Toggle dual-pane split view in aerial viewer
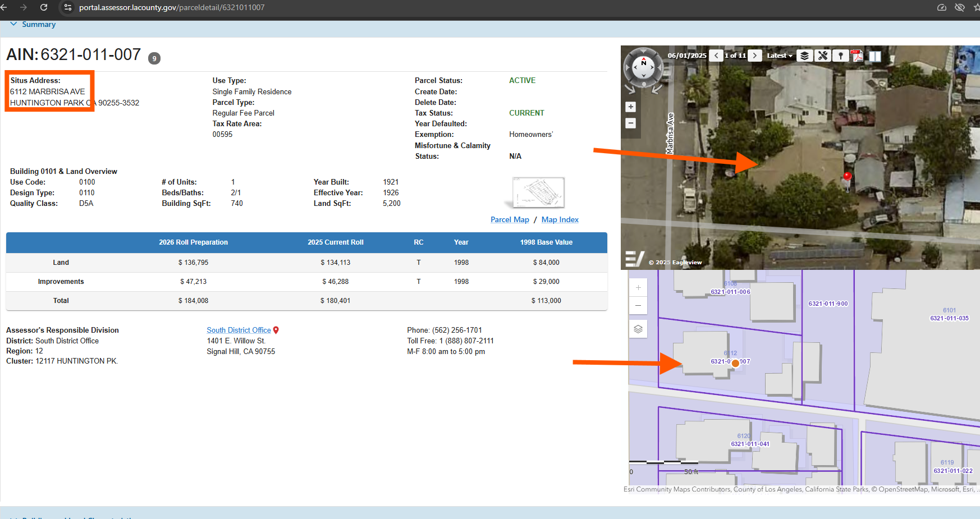 pyautogui.click(x=875, y=56)
